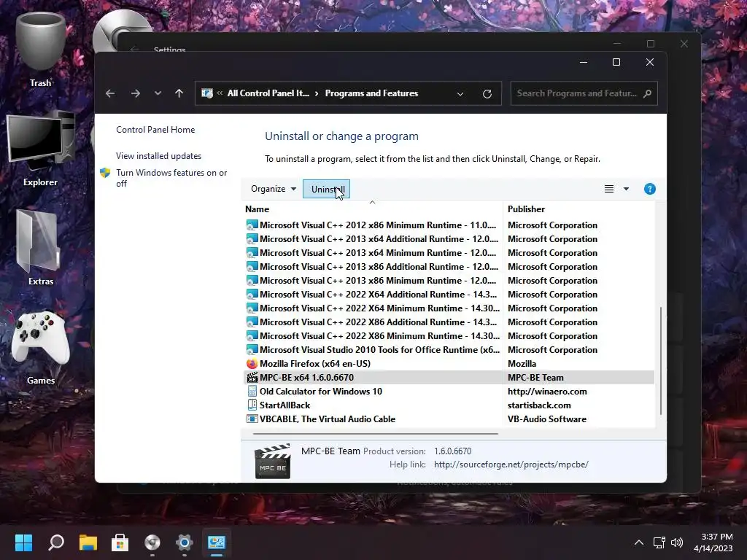Open the Settings gear in the taskbar

click(185, 542)
